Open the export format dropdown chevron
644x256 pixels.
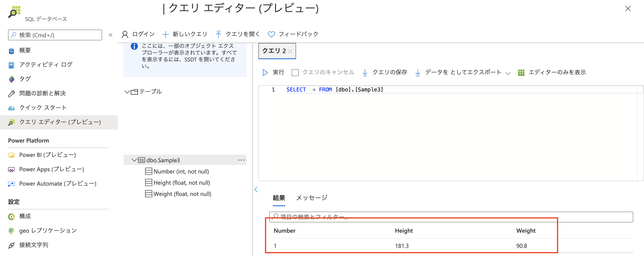(507, 73)
